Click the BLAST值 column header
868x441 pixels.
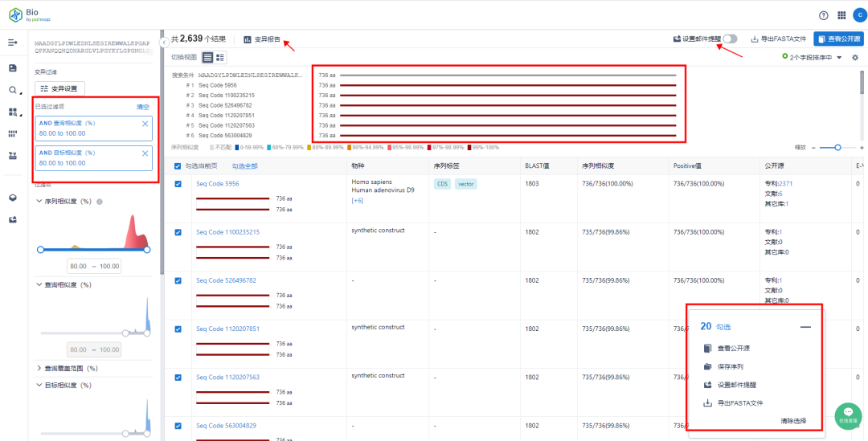(536, 165)
